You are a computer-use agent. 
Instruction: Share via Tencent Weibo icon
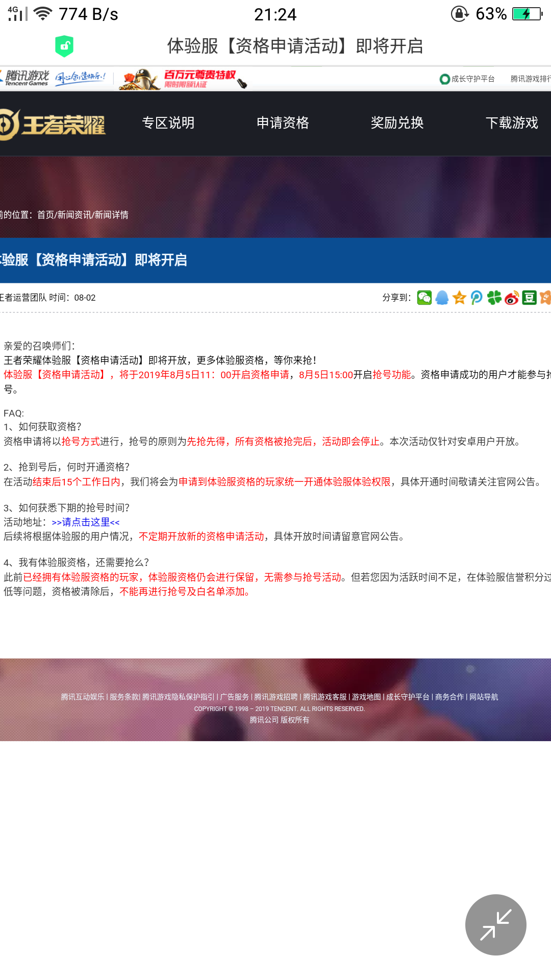pyautogui.click(x=477, y=298)
